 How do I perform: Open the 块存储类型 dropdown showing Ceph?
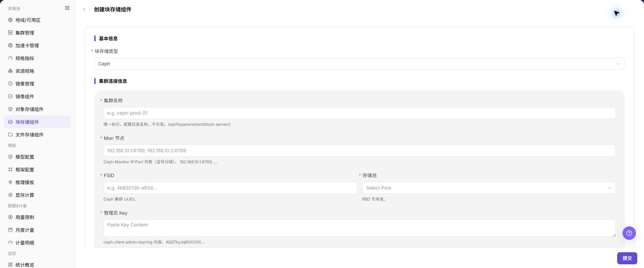[x=359, y=64]
